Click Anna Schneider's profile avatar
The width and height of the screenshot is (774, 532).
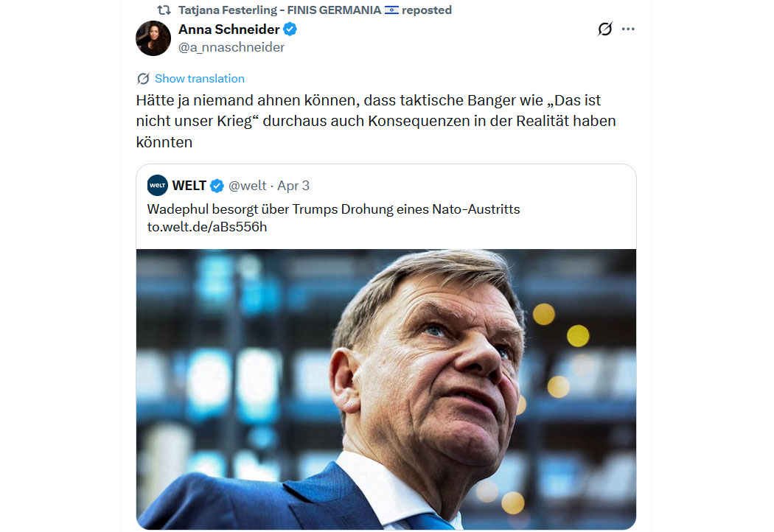[x=153, y=38]
